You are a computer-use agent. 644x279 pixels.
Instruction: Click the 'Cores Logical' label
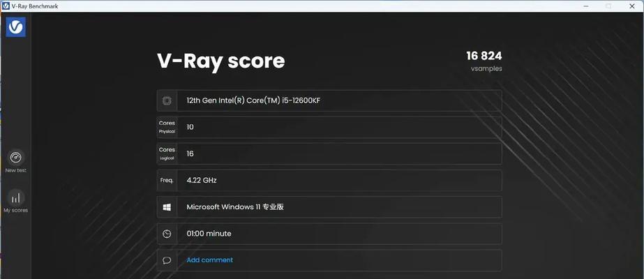(167, 154)
